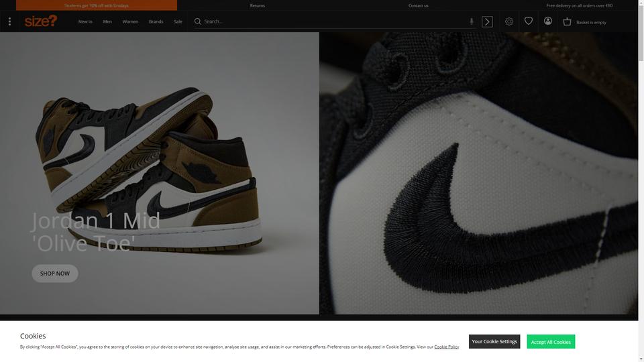Open the Brands menu
Screen dimensions: 644x362
156,21
